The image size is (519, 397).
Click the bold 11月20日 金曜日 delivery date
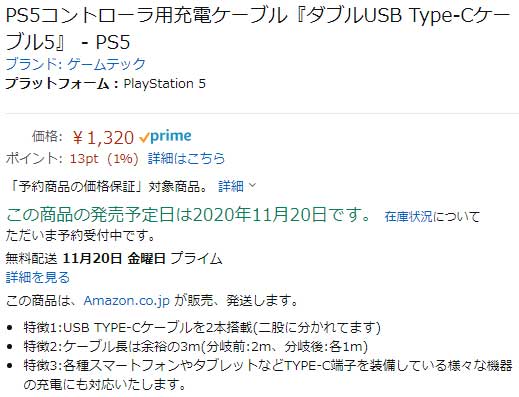click(114, 258)
